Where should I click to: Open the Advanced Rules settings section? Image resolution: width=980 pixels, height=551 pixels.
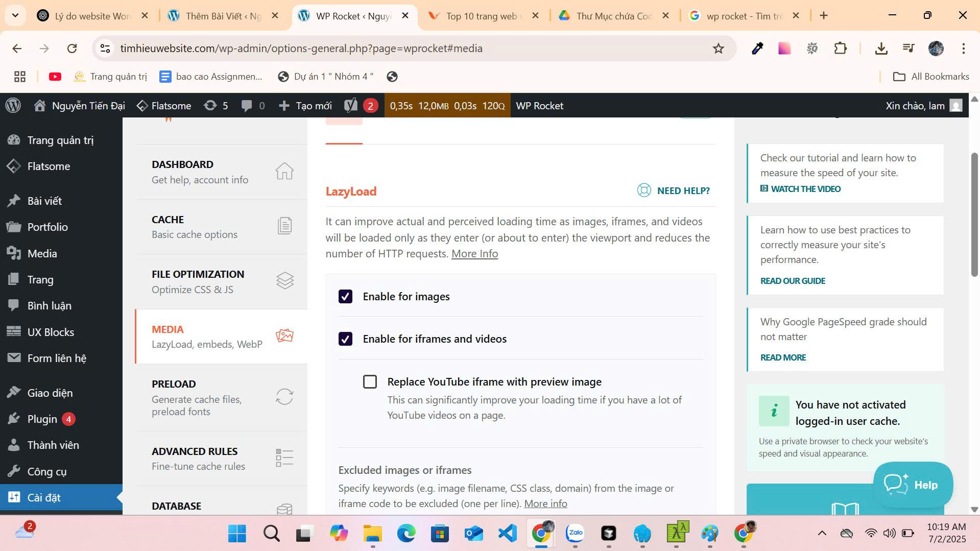click(221, 458)
